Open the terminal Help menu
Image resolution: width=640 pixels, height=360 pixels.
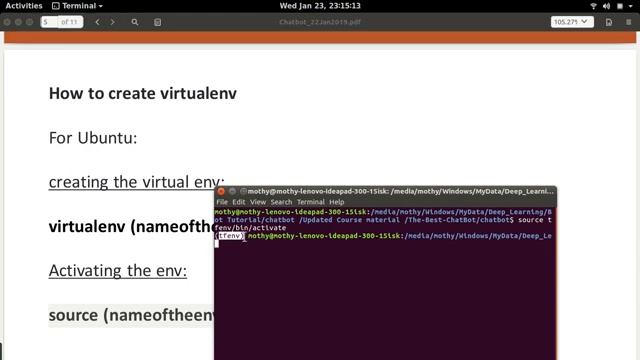[337, 202]
